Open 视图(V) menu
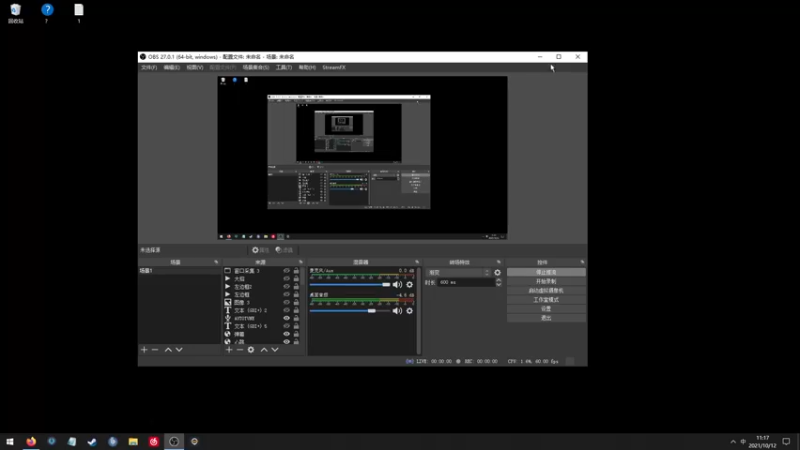The image size is (800, 450). [x=194, y=67]
